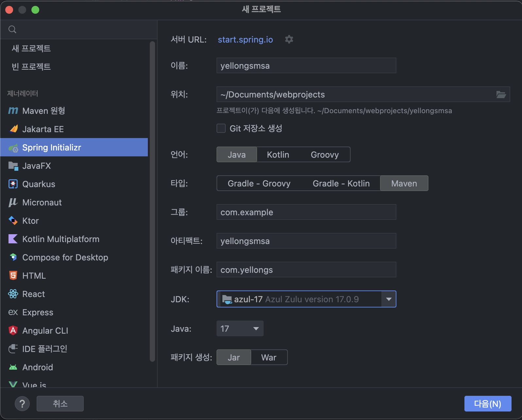The width and height of the screenshot is (522, 420).
Task: Select War packaging
Action: coord(269,357)
